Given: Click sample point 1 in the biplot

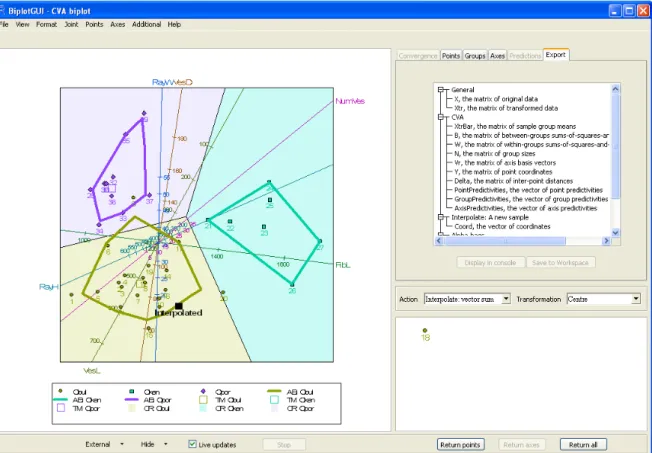Looking at the screenshot, I should tap(72, 295).
